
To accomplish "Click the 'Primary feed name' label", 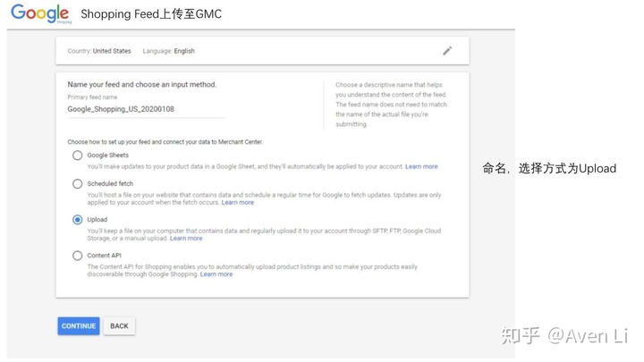I will (92, 97).
